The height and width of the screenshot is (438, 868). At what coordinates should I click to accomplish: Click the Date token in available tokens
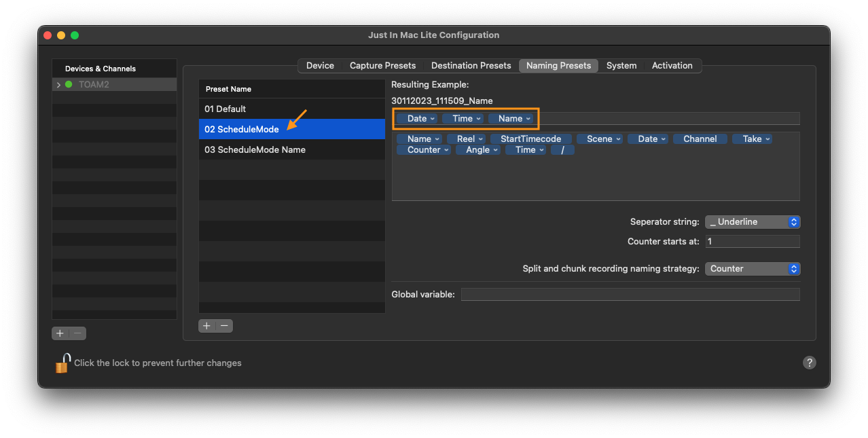point(648,139)
